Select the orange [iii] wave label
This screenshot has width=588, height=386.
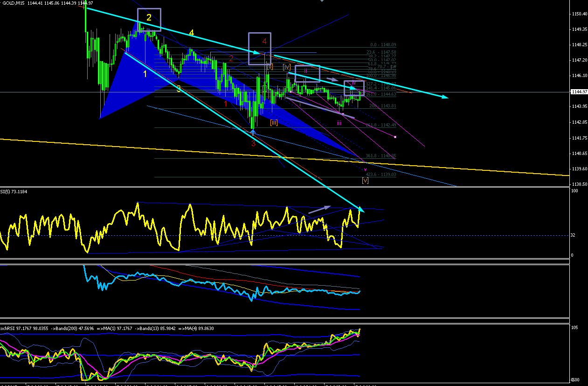click(x=274, y=122)
